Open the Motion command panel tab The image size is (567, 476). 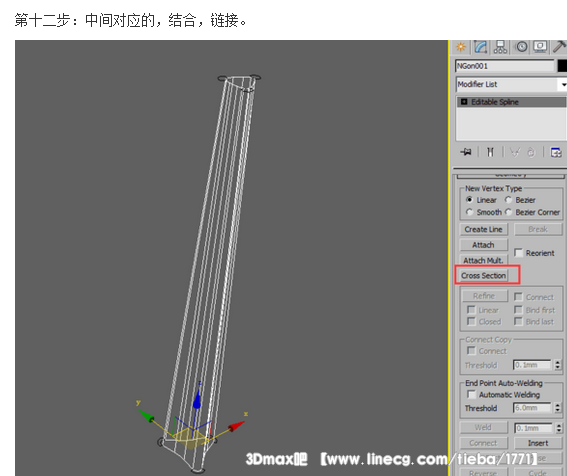(x=521, y=47)
